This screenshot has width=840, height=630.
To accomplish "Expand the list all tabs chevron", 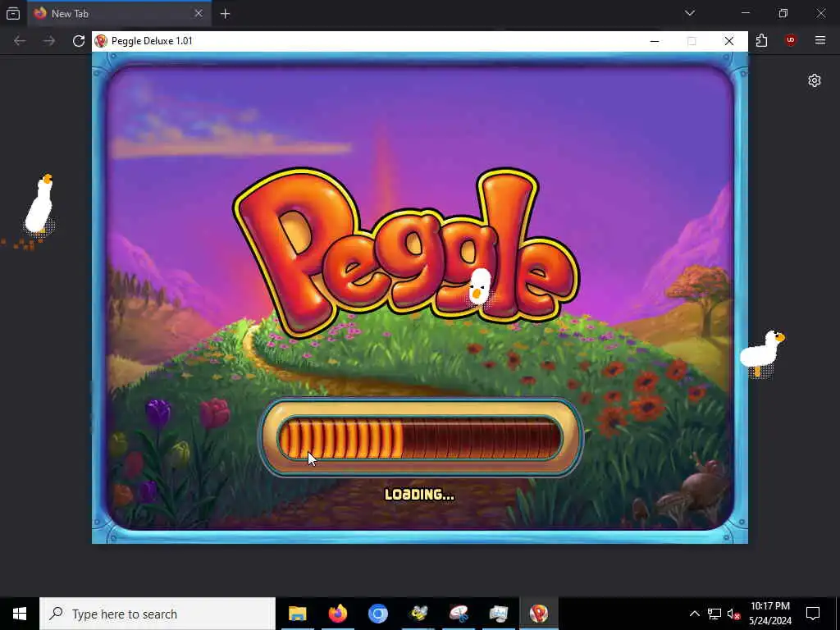I will 689,13.
